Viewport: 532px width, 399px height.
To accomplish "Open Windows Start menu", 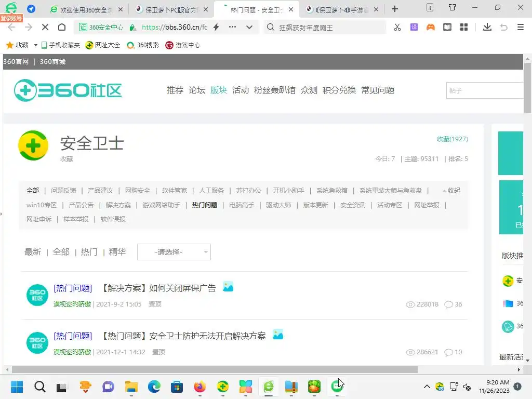I will (x=17, y=387).
